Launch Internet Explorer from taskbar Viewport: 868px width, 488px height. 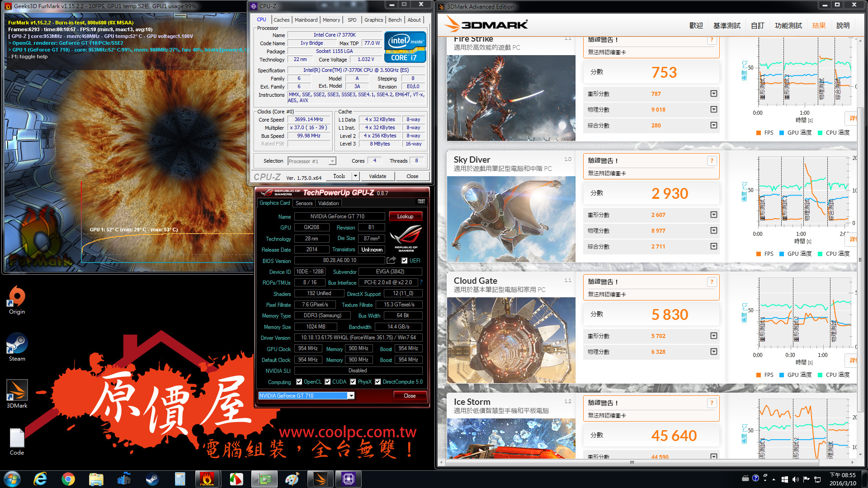(x=40, y=479)
